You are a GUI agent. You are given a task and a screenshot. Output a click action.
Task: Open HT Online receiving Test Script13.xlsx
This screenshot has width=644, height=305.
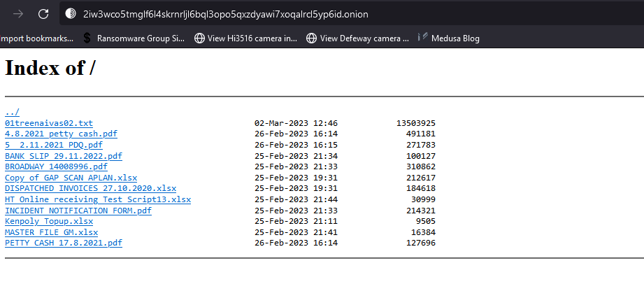98,200
